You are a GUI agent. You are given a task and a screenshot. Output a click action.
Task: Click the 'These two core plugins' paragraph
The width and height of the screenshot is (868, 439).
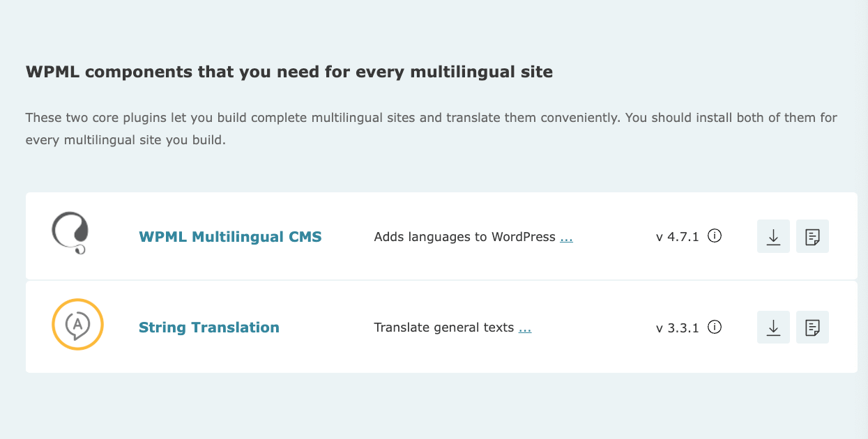(x=432, y=129)
